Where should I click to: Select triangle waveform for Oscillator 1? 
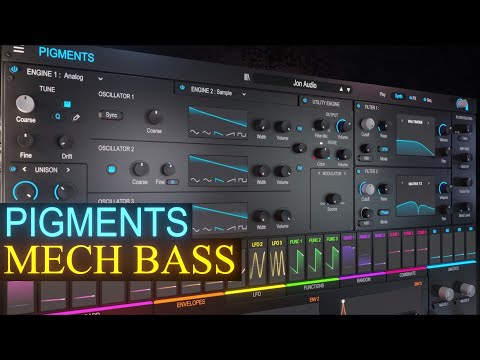point(207,133)
